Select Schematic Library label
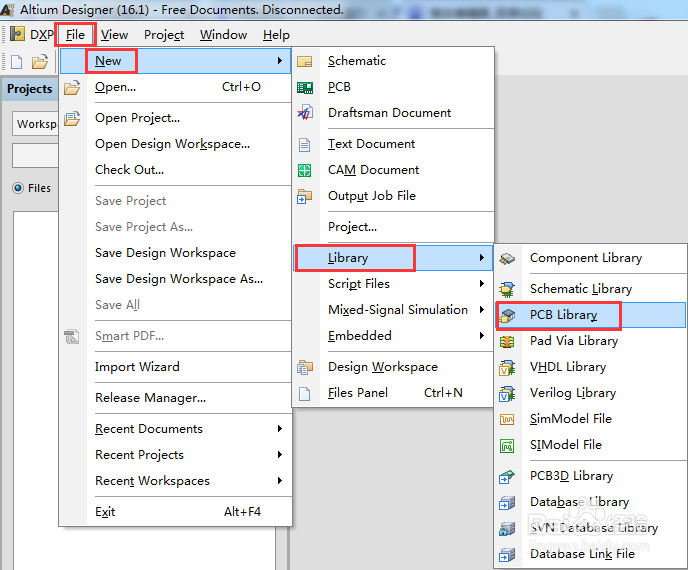The image size is (688, 570). (x=581, y=289)
